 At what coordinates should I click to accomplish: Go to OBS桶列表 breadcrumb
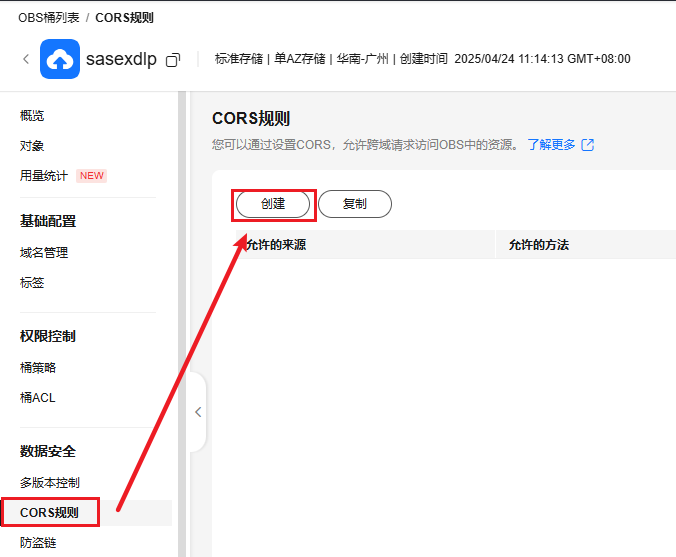[x=48, y=18]
